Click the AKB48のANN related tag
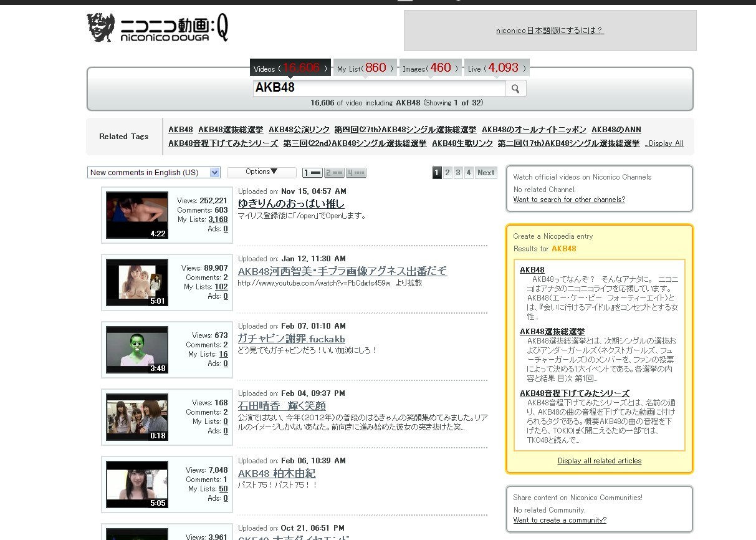 616,130
